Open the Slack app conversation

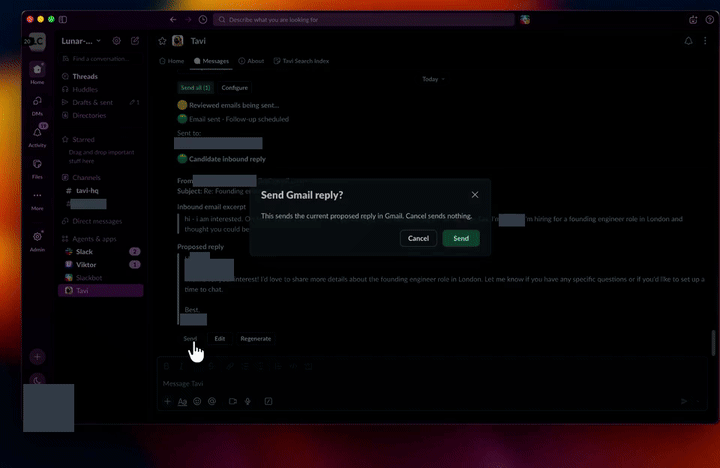(x=101, y=252)
